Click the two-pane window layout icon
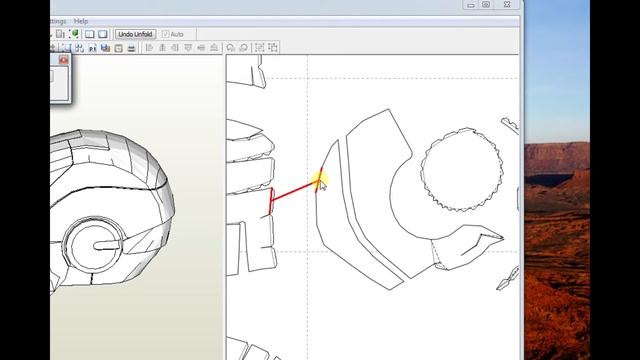The width and height of the screenshot is (640, 360). pyautogui.click(x=89, y=34)
